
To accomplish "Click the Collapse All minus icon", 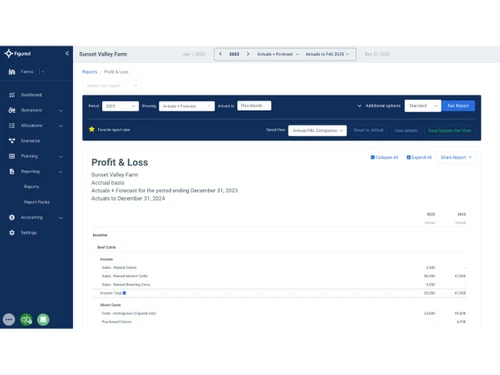I will point(373,157).
